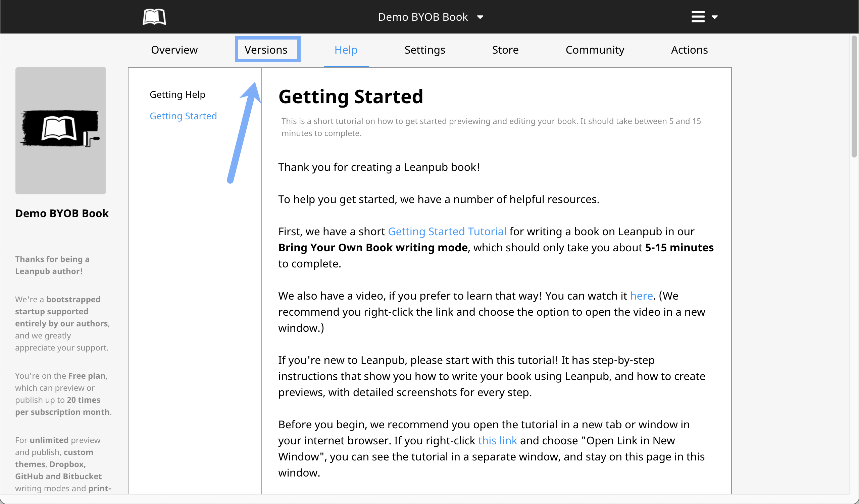859x504 pixels.
Task: Select the Help tab
Action: (346, 50)
